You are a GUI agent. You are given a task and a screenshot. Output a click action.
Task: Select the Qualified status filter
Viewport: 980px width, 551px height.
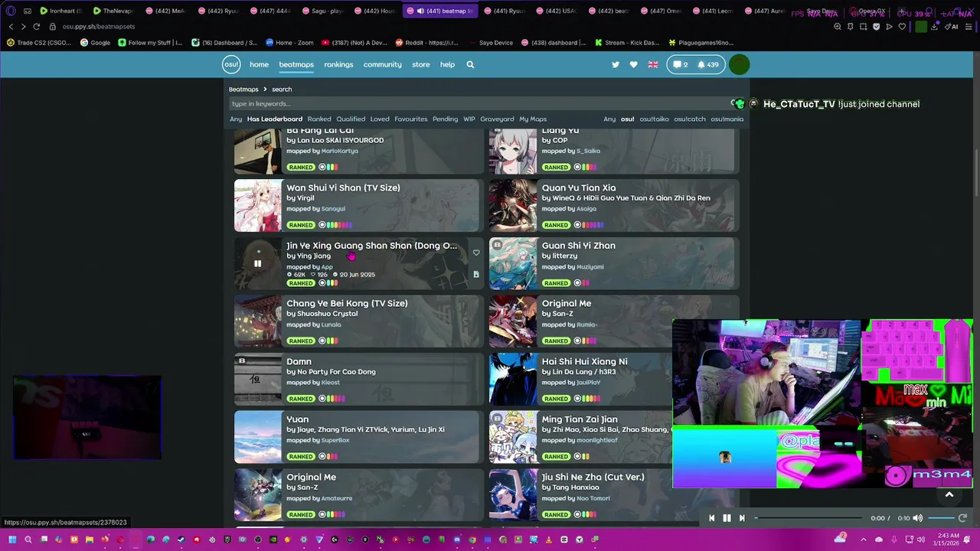[x=351, y=119]
